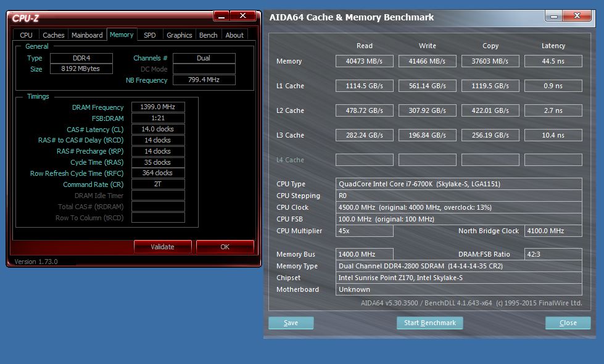Click the CPU FSB value 100.0 MHz
The image size is (604, 364).
pos(459,219)
